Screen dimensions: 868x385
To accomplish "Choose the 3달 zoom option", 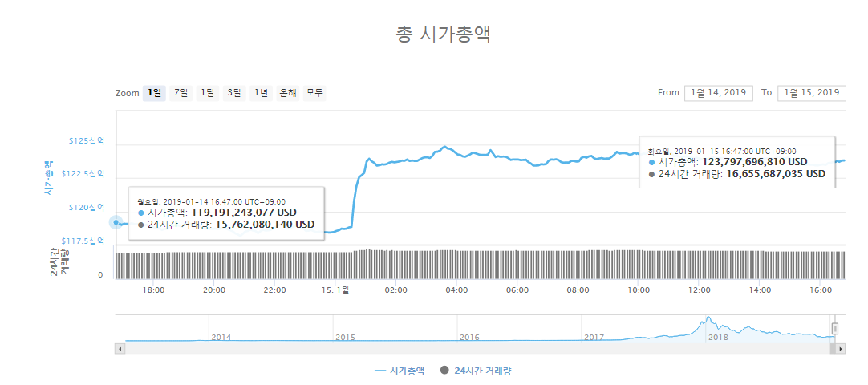I will [x=234, y=93].
